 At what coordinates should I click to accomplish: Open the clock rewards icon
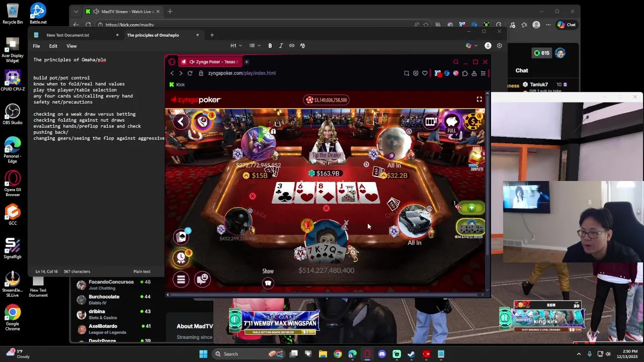click(182, 257)
